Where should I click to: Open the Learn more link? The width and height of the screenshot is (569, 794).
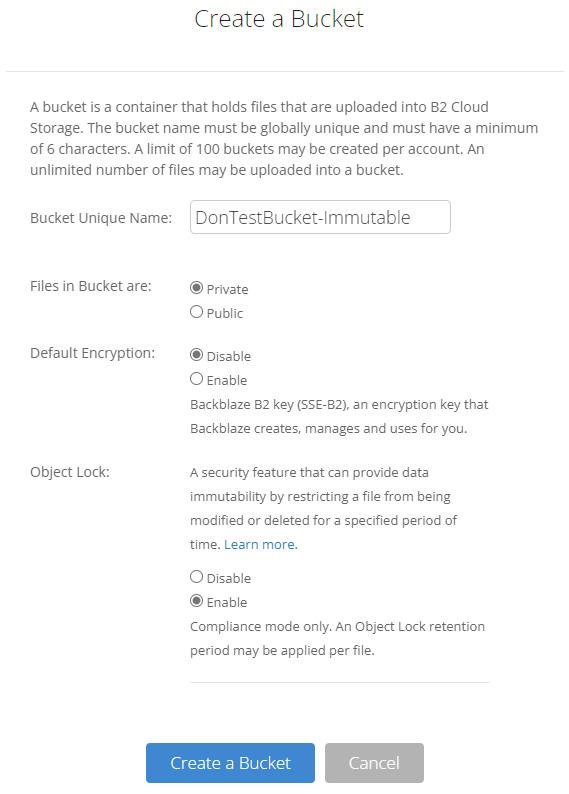click(x=261, y=544)
